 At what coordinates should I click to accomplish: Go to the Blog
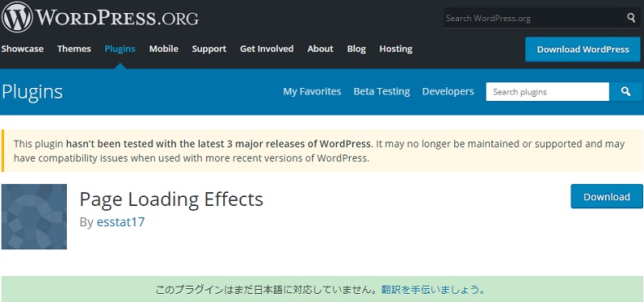click(356, 49)
